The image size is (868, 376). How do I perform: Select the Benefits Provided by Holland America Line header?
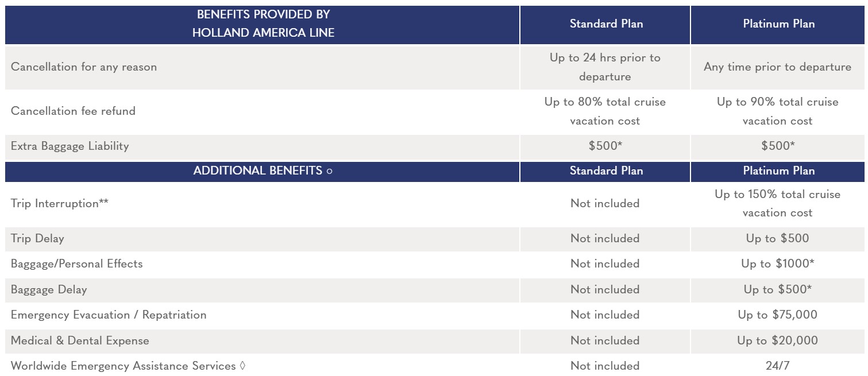[263, 24]
